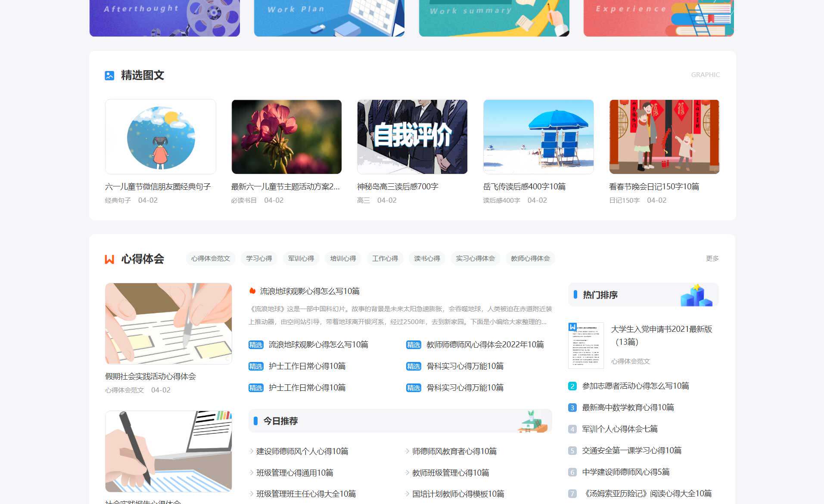Open the article 岳飞传读后感400字10篇
Viewport: 824px width, 504px height.
click(x=524, y=186)
